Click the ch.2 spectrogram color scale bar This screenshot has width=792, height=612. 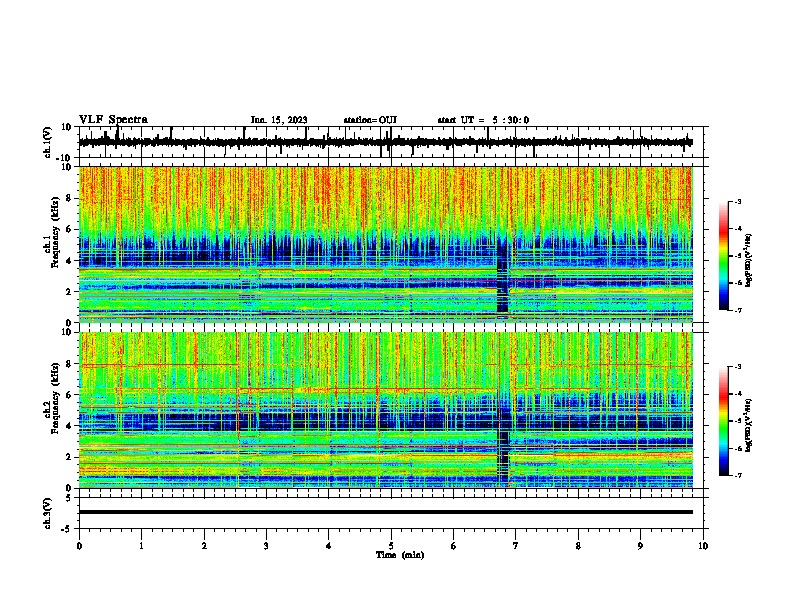point(724,421)
